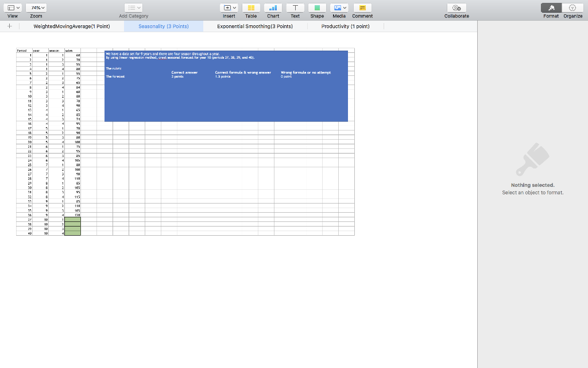The image size is (588, 368).
Task: Insert a Shape
Action: click(316, 7)
